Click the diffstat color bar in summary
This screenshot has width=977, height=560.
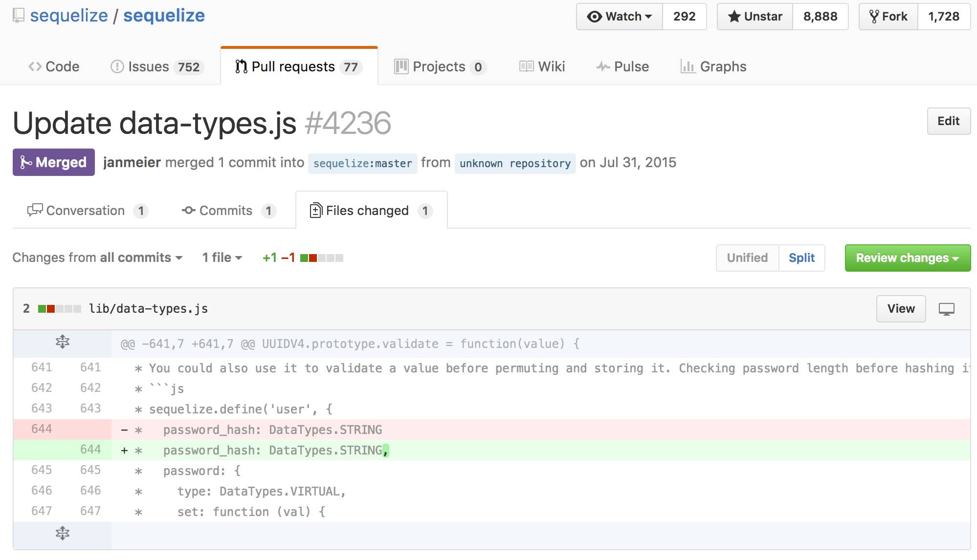tap(322, 258)
